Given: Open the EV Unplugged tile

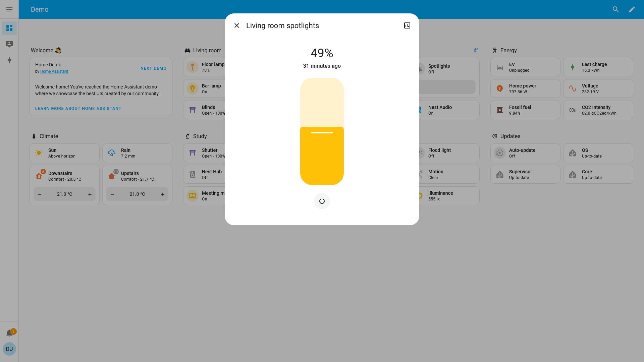Looking at the screenshot, I should click(525, 67).
